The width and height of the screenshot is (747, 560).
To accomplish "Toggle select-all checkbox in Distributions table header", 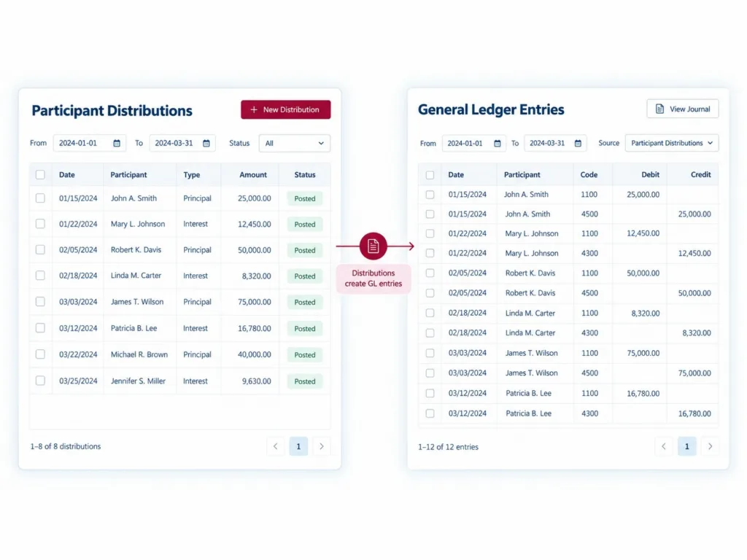I will click(x=41, y=175).
